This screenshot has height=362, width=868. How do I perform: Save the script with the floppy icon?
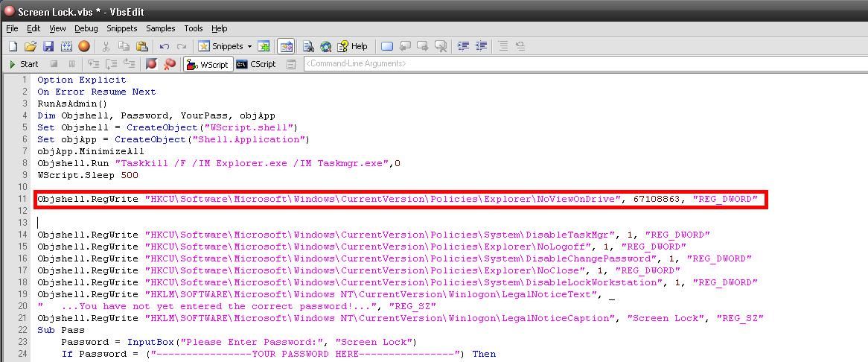(48, 46)
